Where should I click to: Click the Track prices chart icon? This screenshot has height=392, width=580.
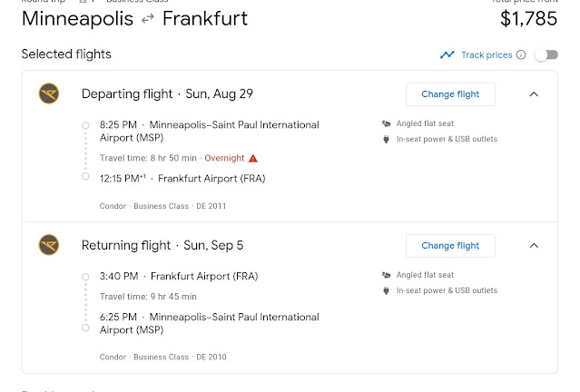coord(447,54)
